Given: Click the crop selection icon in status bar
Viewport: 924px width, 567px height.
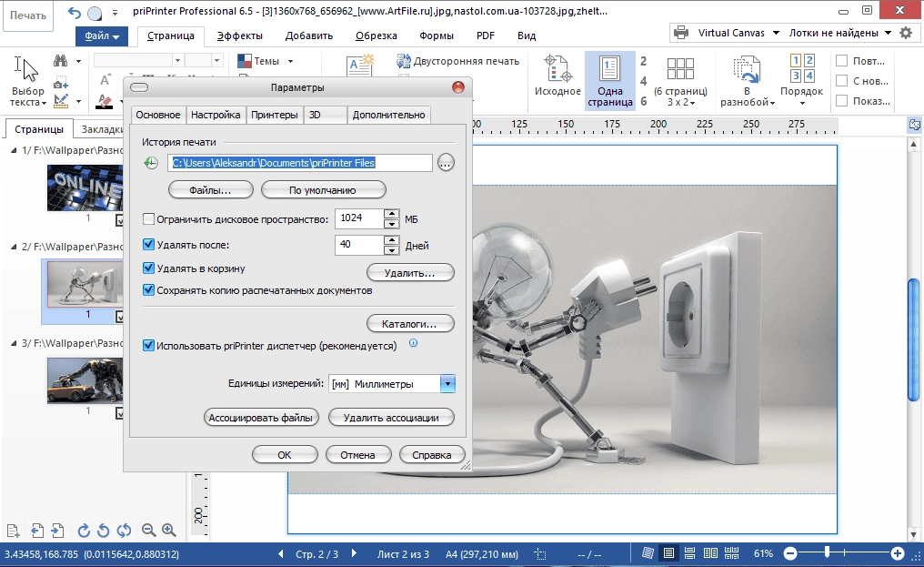Looking at the screenshot, I should click(x=540, y=554).
